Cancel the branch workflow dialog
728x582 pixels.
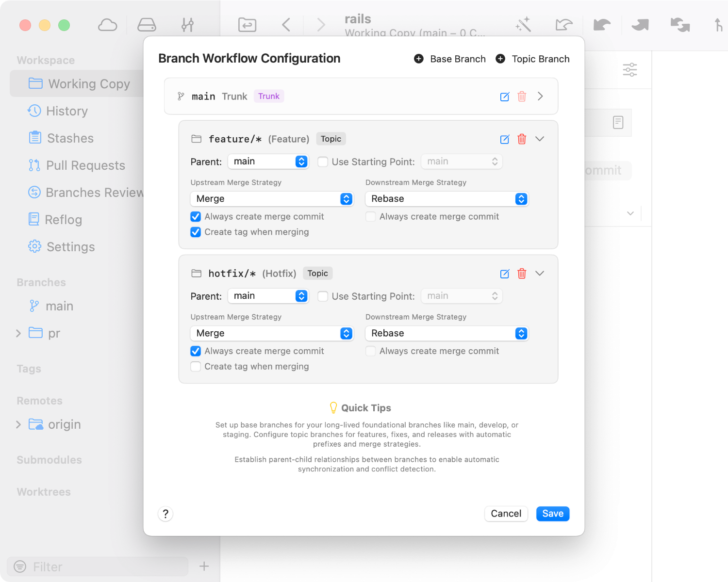[506, 514]
